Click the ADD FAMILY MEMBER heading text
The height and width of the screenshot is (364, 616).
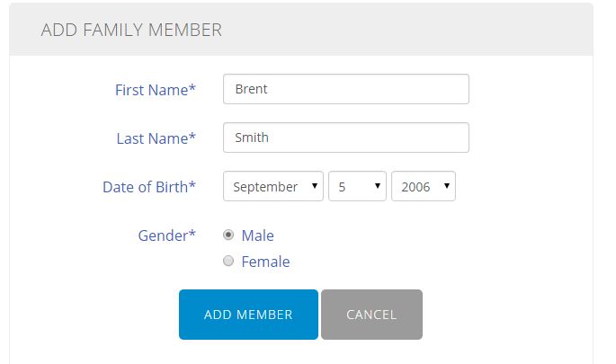click(x=131, y=30)
